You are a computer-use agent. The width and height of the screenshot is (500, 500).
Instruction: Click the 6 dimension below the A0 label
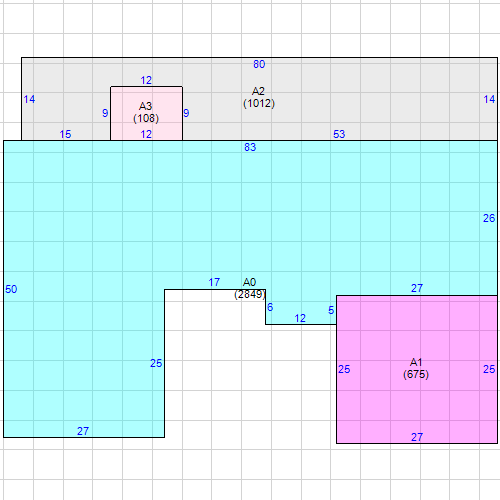[x=270, y=307]
